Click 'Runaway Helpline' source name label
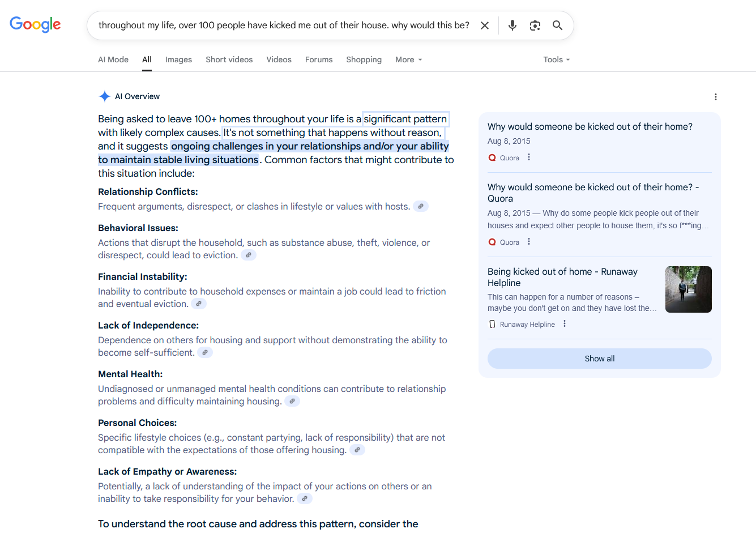 click(527, 325)
